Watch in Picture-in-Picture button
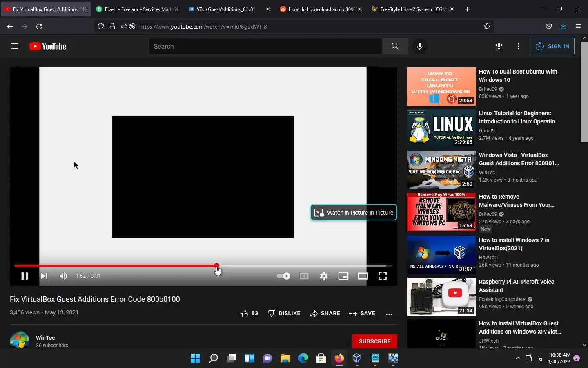This screenshot has height=368, width=588. [354, 212]
